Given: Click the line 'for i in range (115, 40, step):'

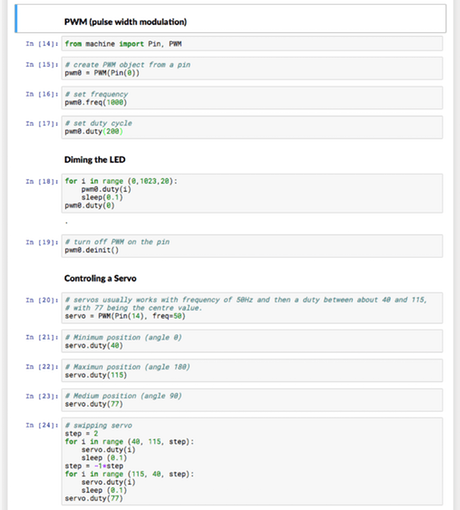Looking at the screenshot, I should pyautogui.click(x=129, y=474).
